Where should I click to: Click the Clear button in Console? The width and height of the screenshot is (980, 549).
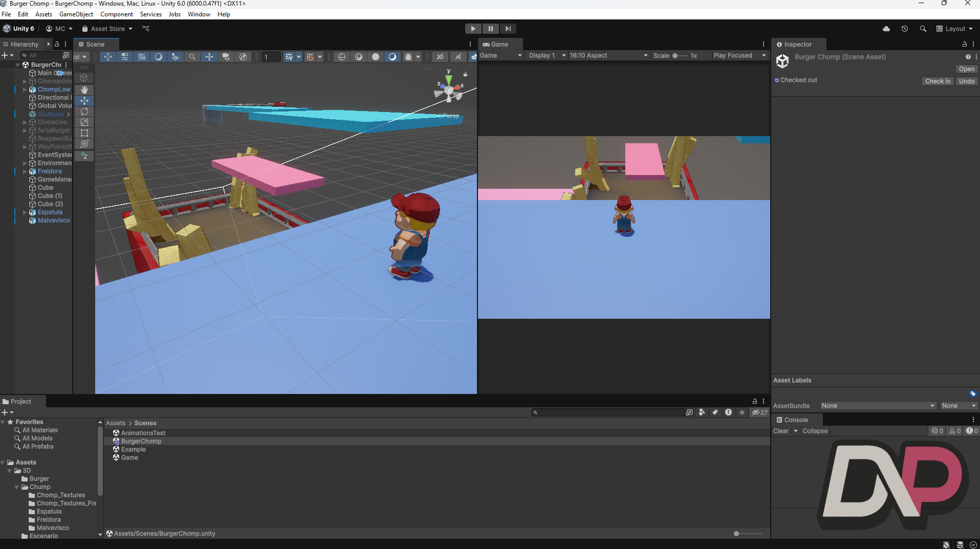(780, 431)
